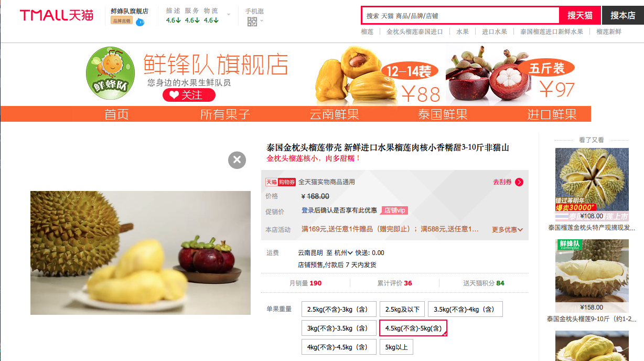
Task: Click the 品牌直销 badge
Action: pos(122,20)
